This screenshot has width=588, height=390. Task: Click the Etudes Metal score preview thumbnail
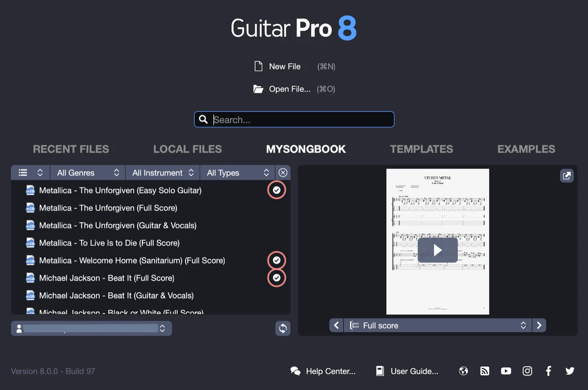(x=437, y=241)
